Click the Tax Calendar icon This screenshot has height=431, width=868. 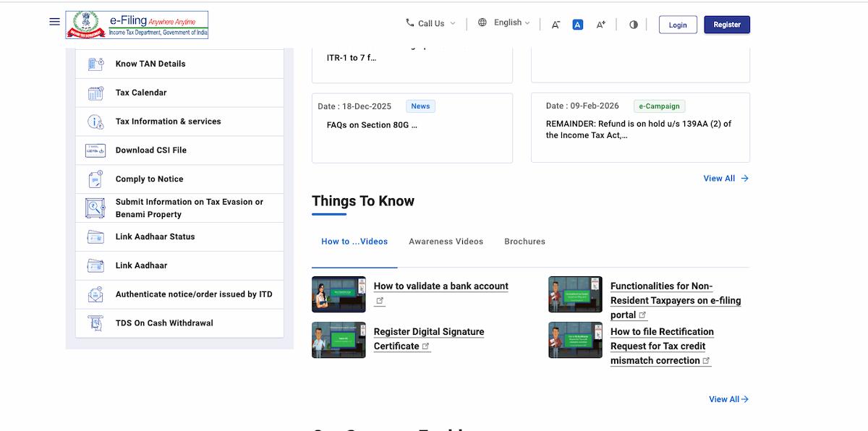click(x=95, y=93)
